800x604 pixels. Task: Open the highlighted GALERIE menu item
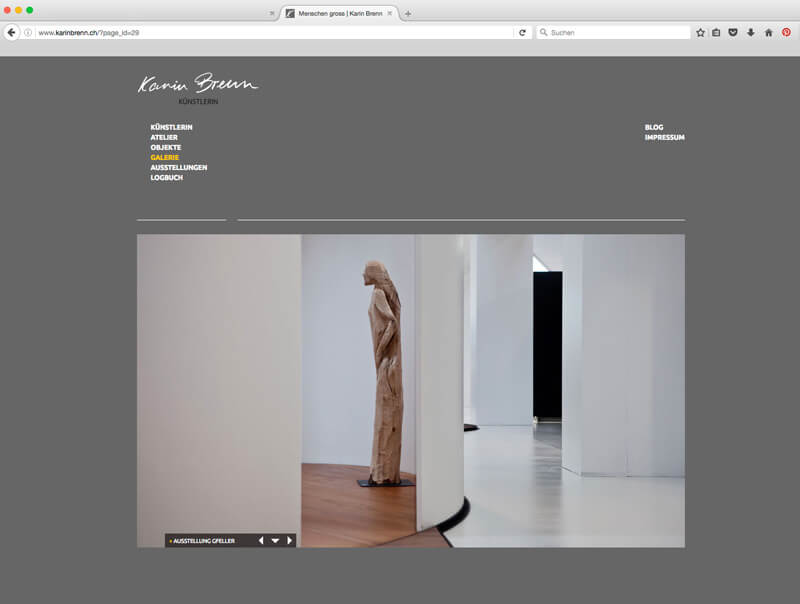(165, 157)
